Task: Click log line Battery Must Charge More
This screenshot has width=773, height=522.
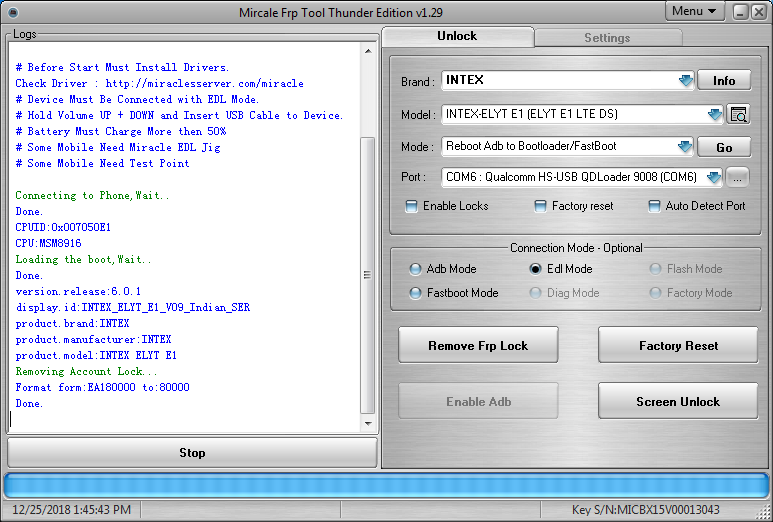Action: point(121,131)
